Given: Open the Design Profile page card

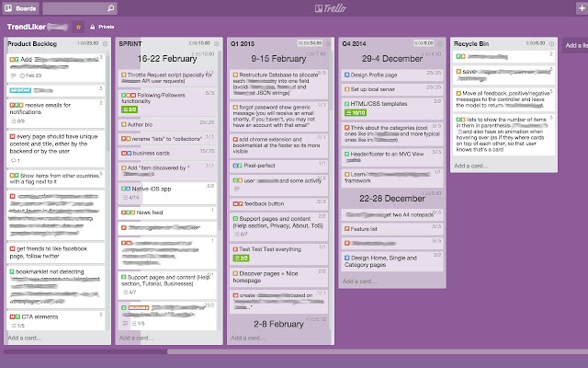Looking at the screenshot, I should [x=392, y=75].
